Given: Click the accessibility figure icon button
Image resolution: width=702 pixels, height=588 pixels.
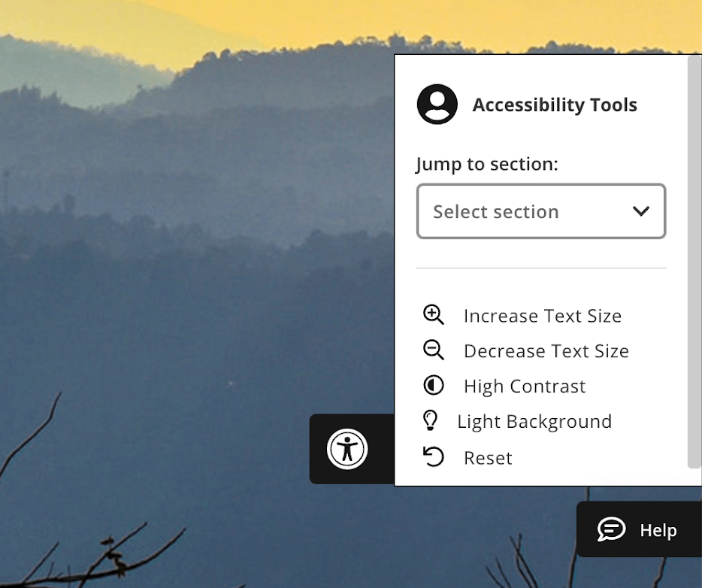Looking at the screenshot, I should [347, 449].
